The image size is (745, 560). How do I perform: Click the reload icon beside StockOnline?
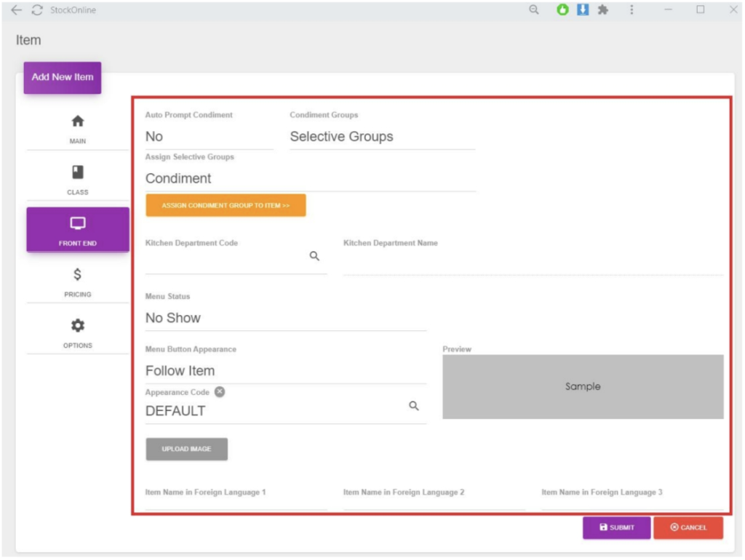click(x=36, y=10)
